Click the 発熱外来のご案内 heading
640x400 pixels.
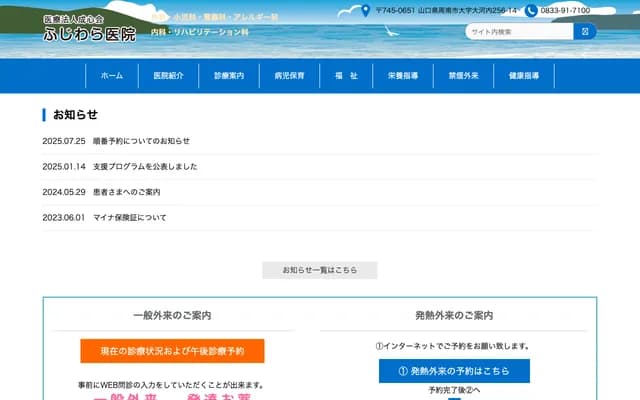point(454,316)
